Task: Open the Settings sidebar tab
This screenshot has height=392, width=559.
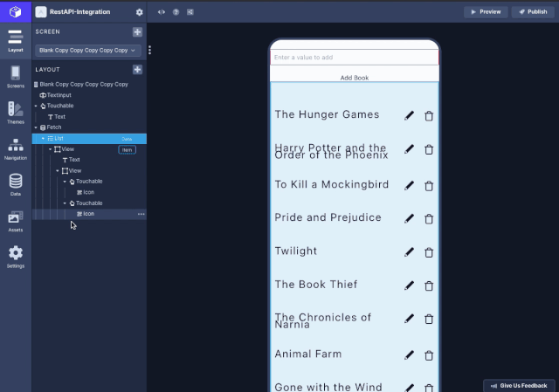Action: point(16,257)
